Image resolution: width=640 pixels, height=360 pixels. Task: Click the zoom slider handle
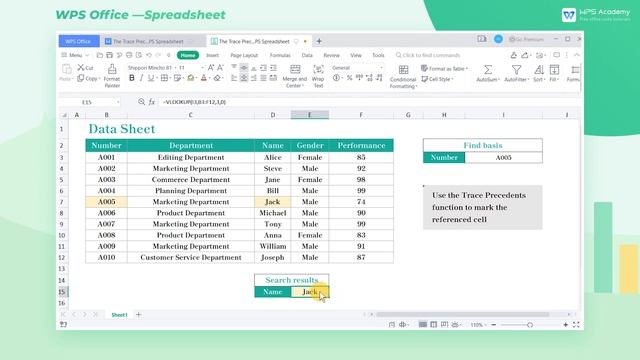530,325
